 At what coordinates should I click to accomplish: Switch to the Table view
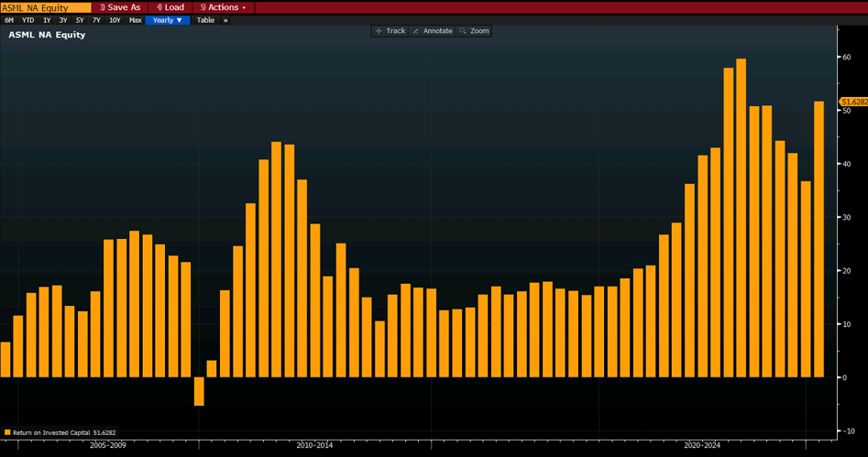tap(205, 20)
